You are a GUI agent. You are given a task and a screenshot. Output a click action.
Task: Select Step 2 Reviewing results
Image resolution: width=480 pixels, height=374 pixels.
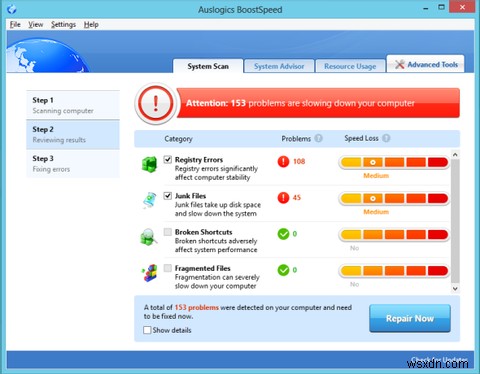tap(73, 134)
